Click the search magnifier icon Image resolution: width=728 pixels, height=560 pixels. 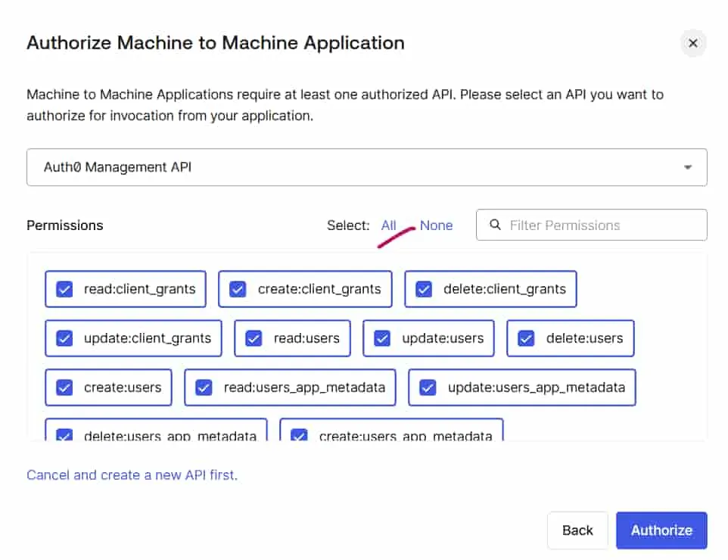(496, 225)
